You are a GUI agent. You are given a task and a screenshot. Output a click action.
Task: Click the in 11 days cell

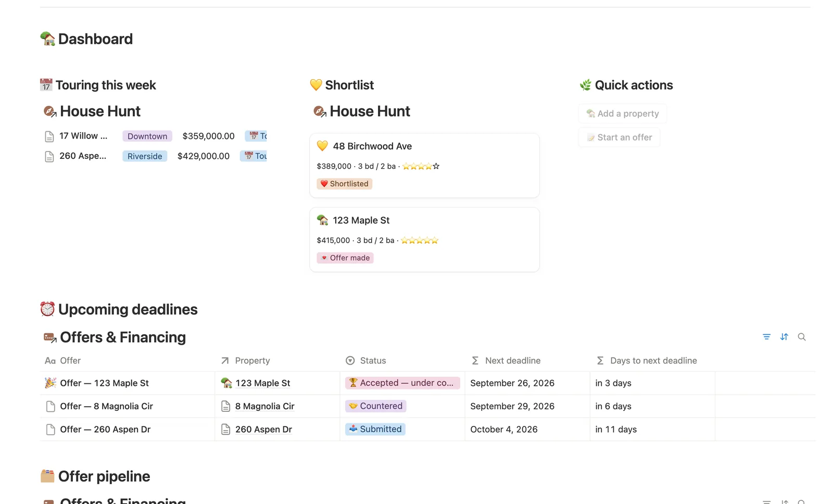(x=652, y=430)
